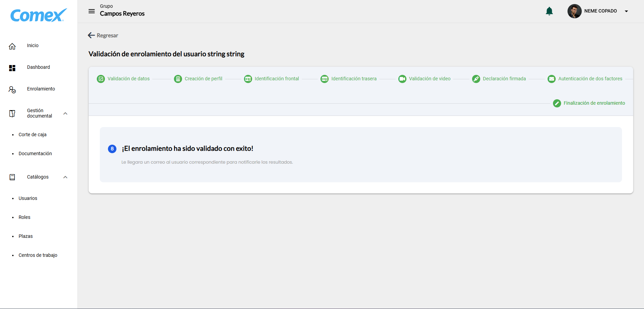Open the Dashboard menu item
The image size is (644, 309).
[x=38, y=67]
